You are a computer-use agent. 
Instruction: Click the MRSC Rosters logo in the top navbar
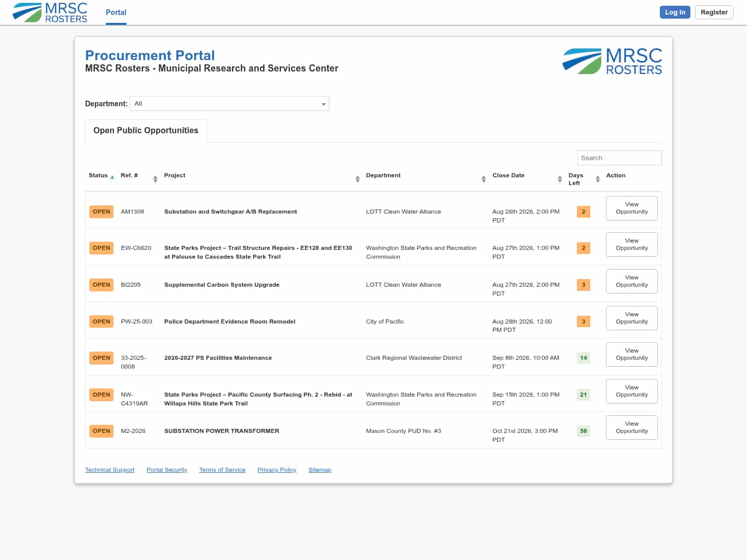pos(50,12)
